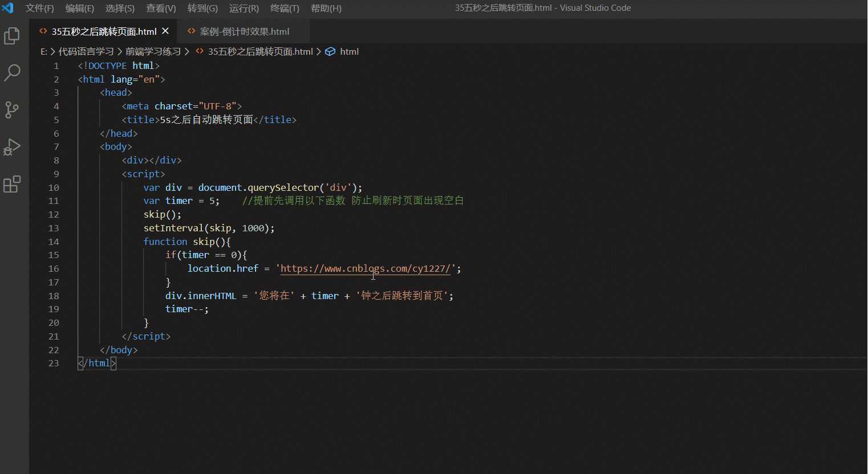Screen dimensions: 868x474
Task: Open the 文件(F) menu
Action: click(x=40, y=8)
